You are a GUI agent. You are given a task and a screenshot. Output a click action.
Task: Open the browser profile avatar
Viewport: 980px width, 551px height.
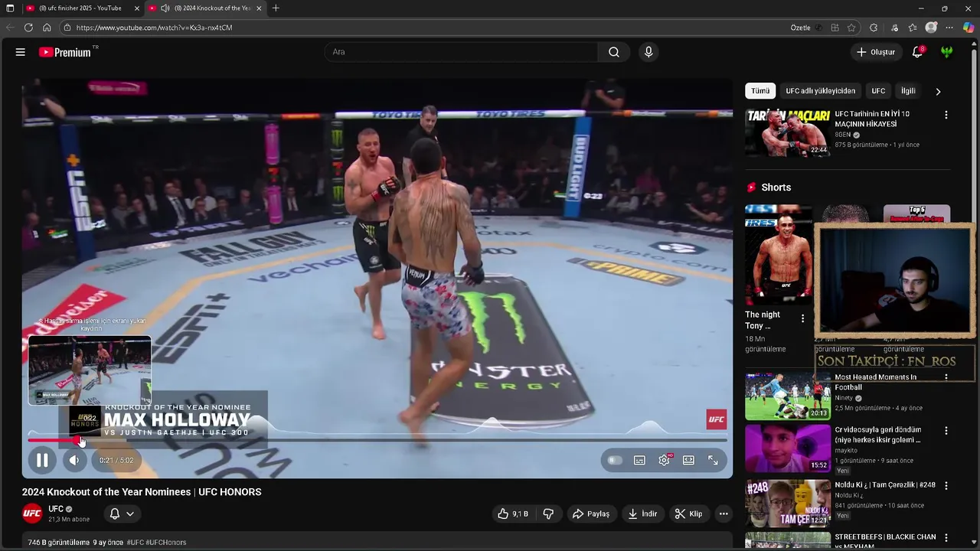(x=931, y=28)
